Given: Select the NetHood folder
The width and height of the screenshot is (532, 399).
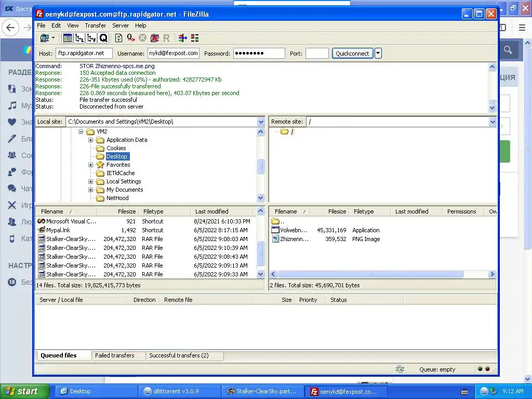Looking at the screenshot, I should coord(117,198).
